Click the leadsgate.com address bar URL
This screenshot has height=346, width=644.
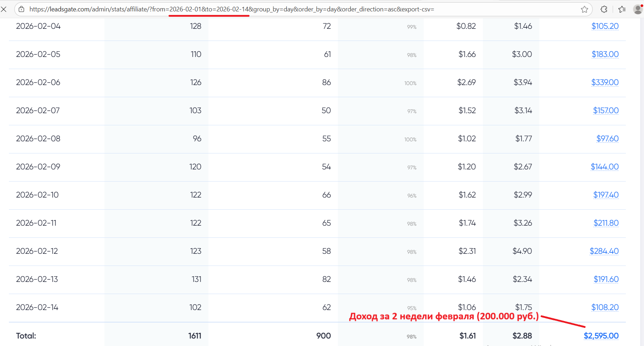coord(232,9)
